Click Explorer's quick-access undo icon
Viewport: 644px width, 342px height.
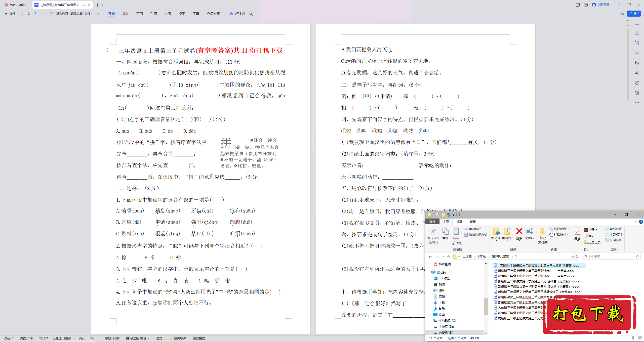448,215
